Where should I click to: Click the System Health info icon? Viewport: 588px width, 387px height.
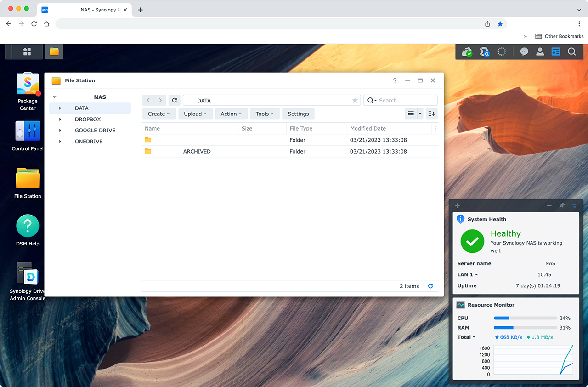tap(460, 219)
